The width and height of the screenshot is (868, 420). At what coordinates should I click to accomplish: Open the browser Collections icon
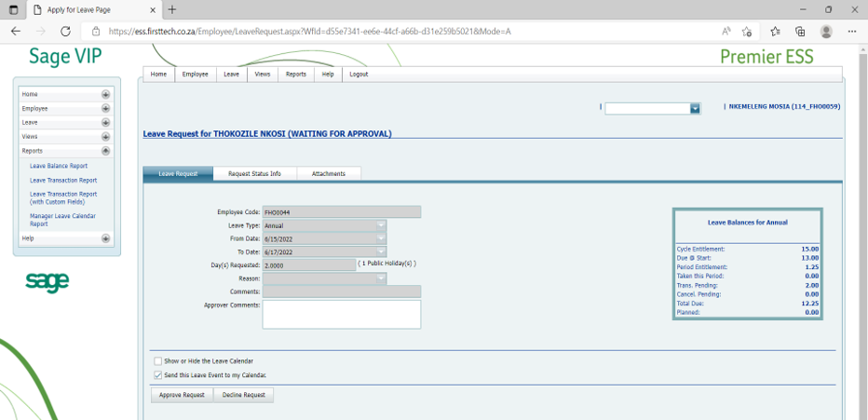pos(800,31)
